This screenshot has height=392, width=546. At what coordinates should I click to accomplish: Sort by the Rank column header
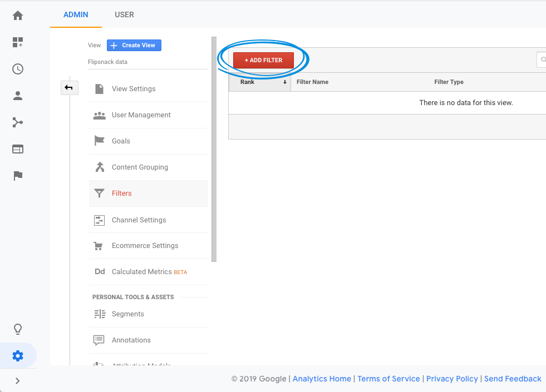click(260, 82)
